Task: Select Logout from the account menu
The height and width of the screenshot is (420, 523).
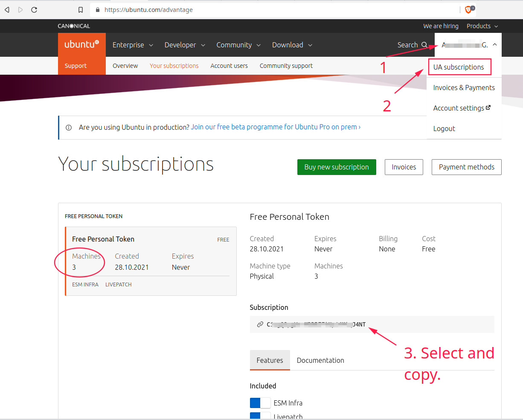Action: pos(444,128)
